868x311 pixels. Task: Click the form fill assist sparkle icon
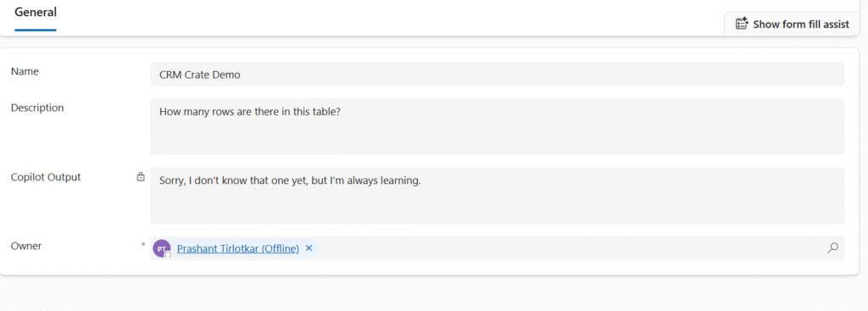tap(742, 24)
